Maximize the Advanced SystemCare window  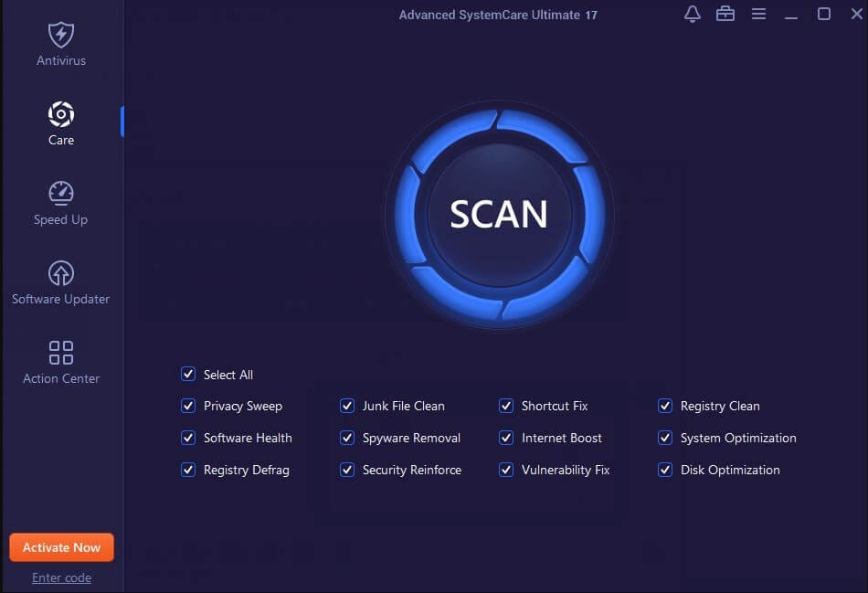[x=824, y=14]
